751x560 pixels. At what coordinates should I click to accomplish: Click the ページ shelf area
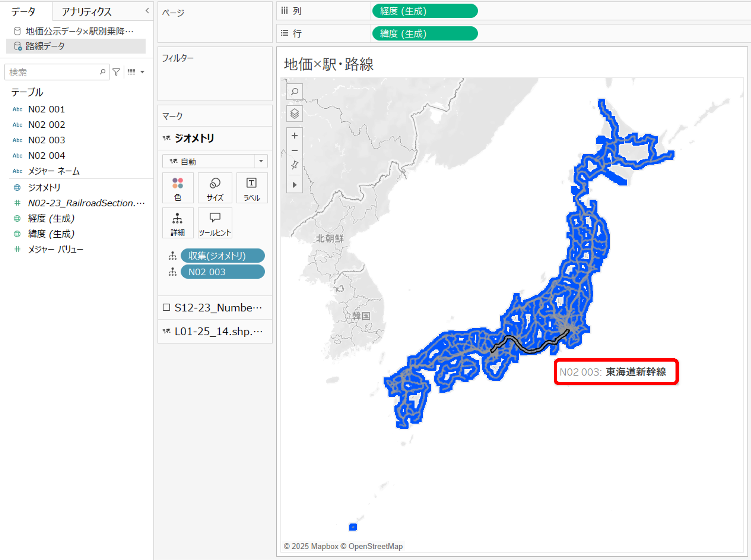click(215, 22)
